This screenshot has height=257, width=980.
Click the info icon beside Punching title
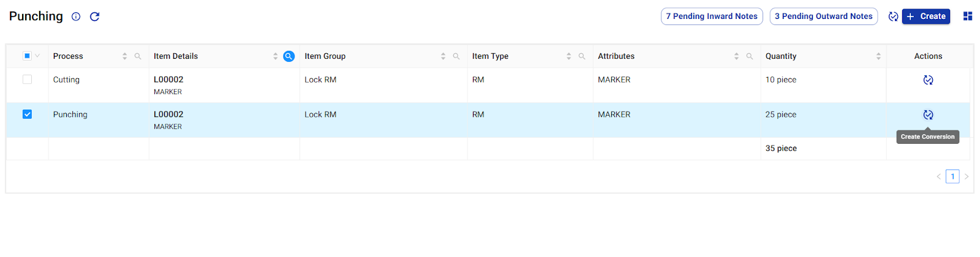click(76, 17)
